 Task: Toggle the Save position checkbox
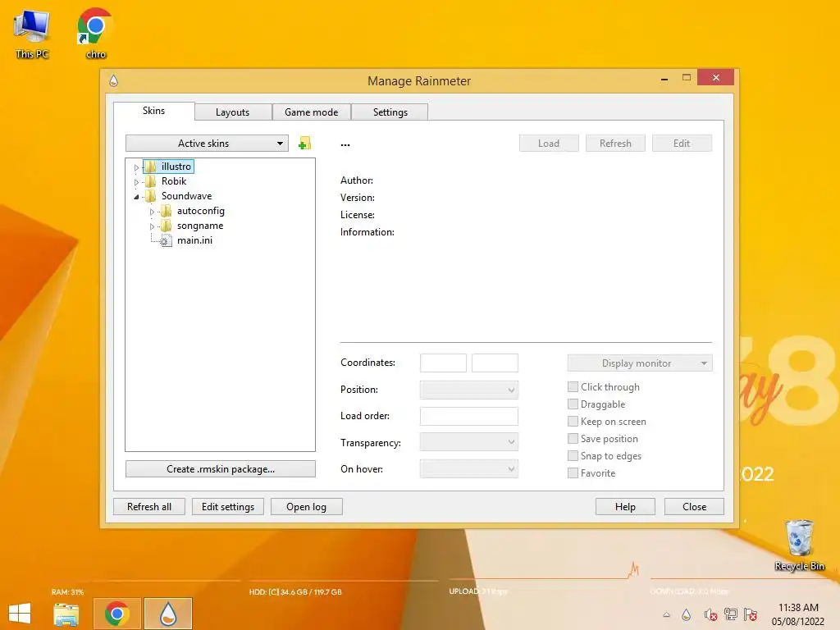(573, 438)
